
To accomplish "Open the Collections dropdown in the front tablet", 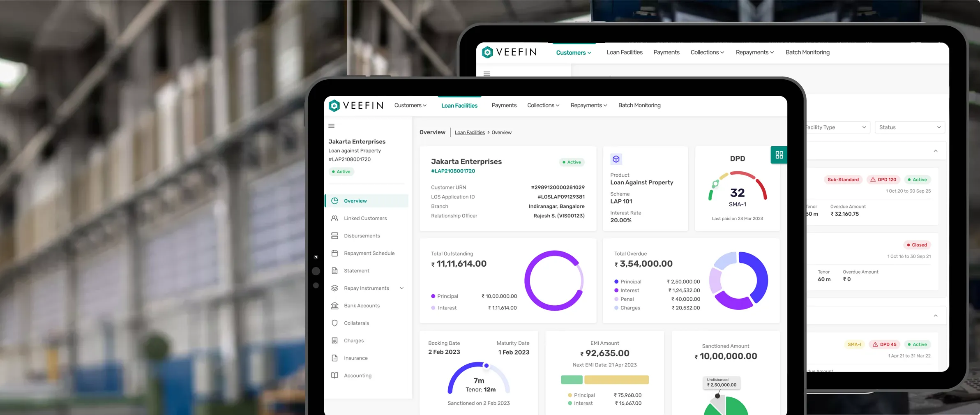I will point(543,106).
